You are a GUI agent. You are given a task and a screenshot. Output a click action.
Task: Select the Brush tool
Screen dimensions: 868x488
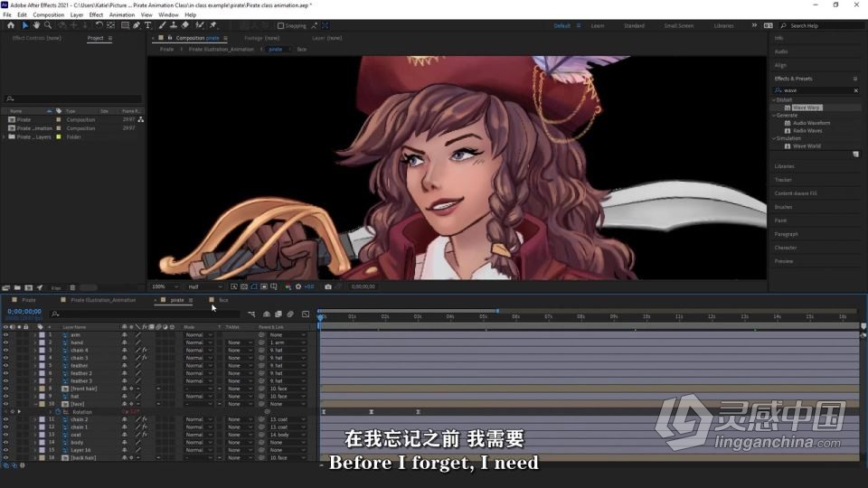coord(162,25)
